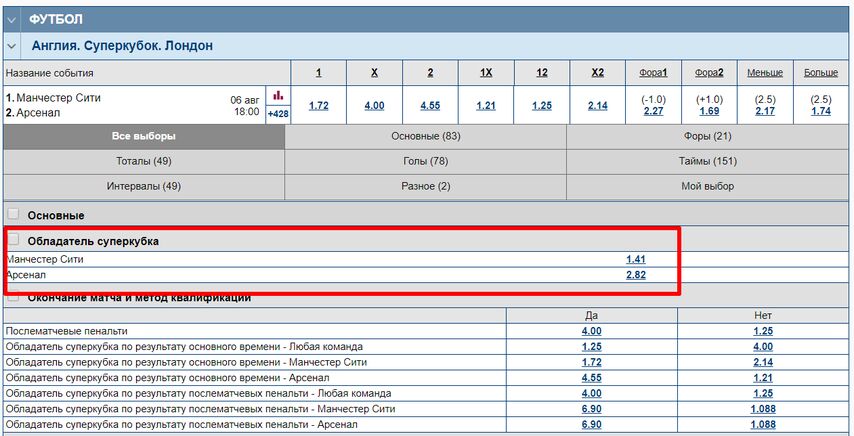854x436 pixels.
Task: Pick Нет for основного времени - Любая команда
Action: (763, 347)
